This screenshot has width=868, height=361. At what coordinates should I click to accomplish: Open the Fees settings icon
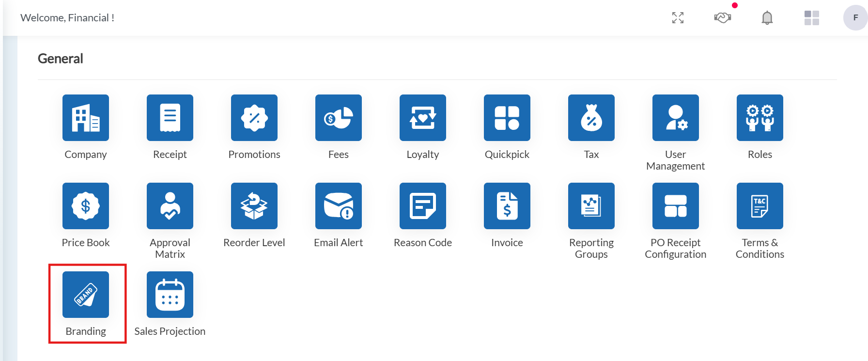[x=339, y=118]
